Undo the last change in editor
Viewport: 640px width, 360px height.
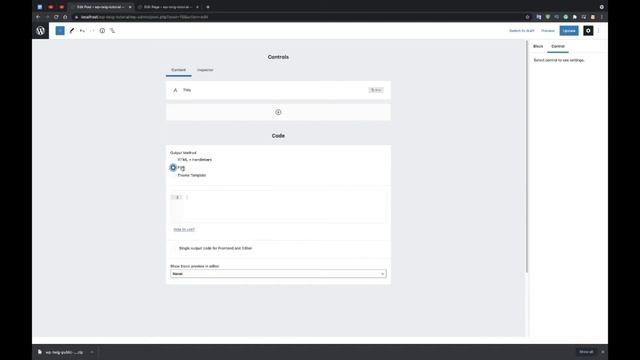pyautogui.click(x=82, y=31)
